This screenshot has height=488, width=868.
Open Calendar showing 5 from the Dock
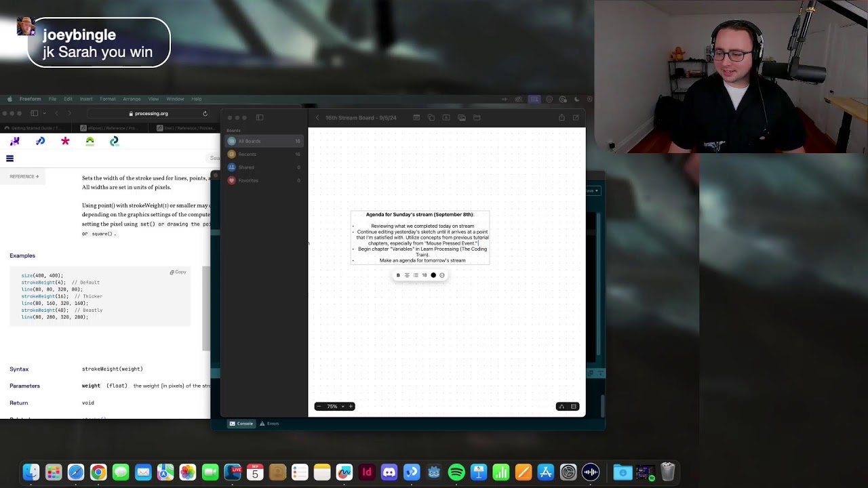coord(255,472)
